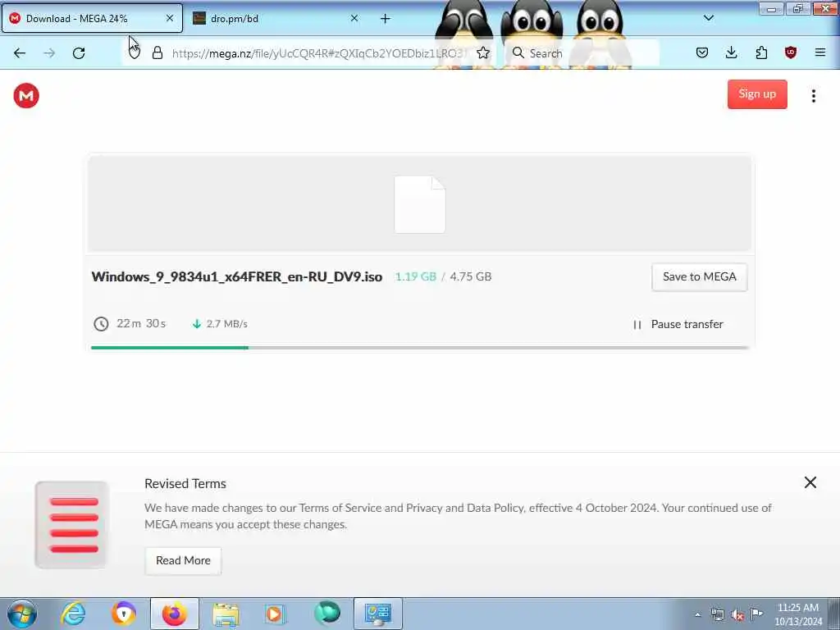Click the Revised Terms heading
840x630 pixels.
click(185, 483)
